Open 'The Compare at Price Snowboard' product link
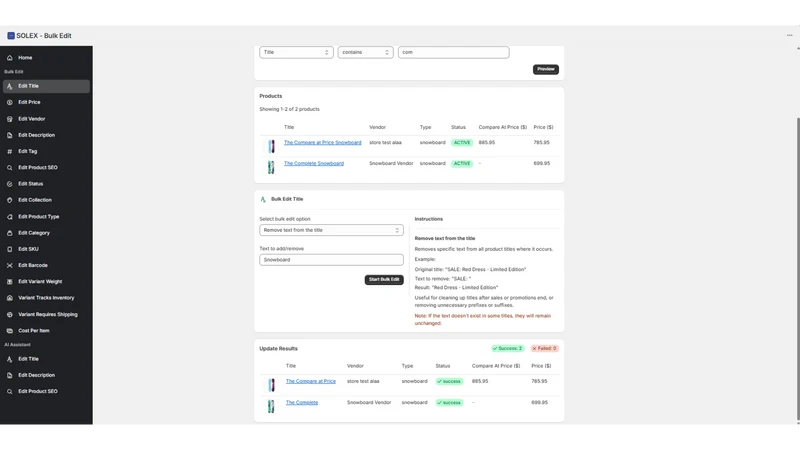The image size is (800, 450). (322, 142)
